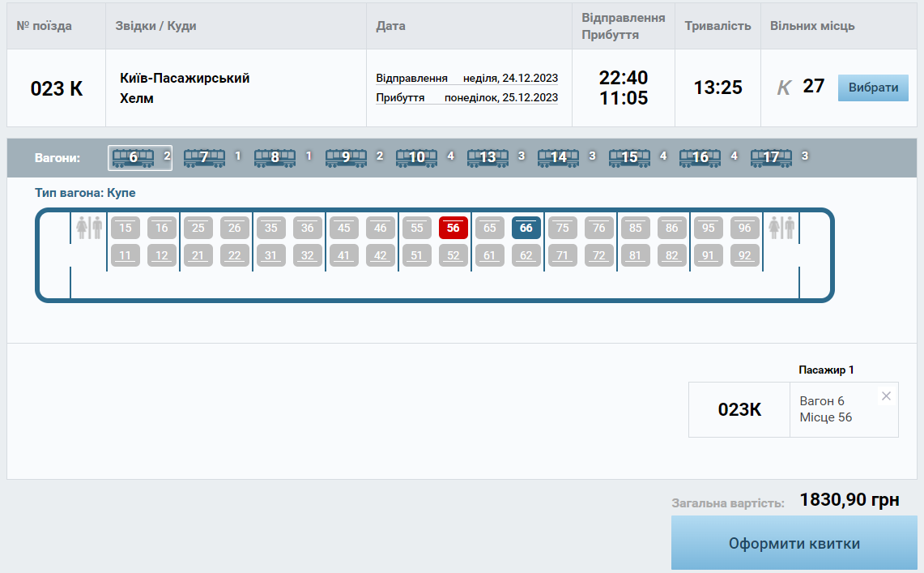Choose wagon 8 carriage icon
924x573 pixels.
click(x=275, y=157)
